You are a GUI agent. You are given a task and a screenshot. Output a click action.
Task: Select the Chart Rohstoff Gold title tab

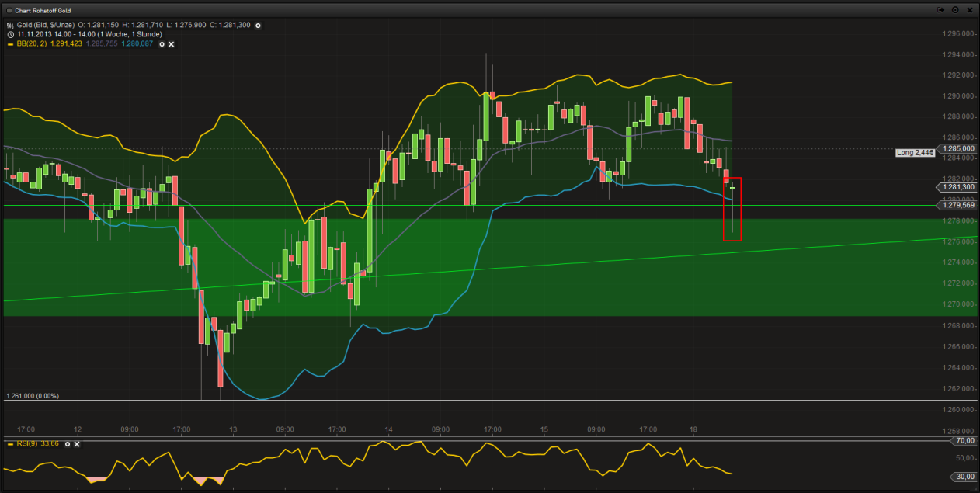coord(45,11)
